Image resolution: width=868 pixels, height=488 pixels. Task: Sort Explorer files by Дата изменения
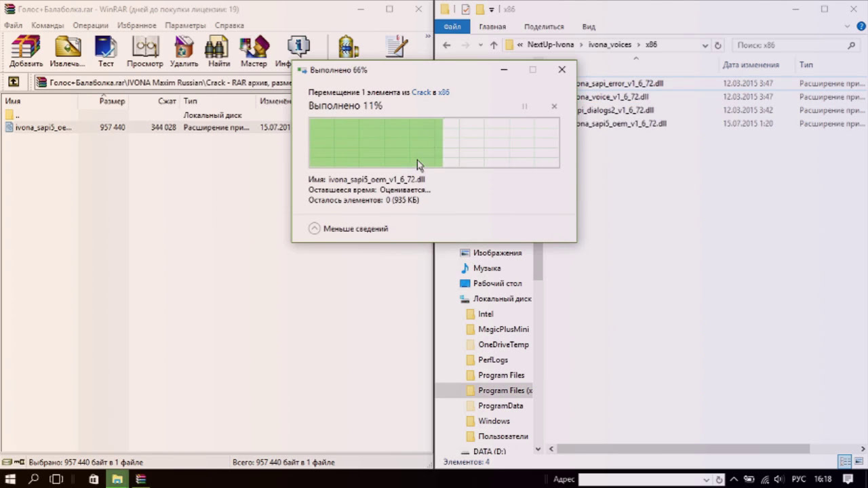click(751, 65)
